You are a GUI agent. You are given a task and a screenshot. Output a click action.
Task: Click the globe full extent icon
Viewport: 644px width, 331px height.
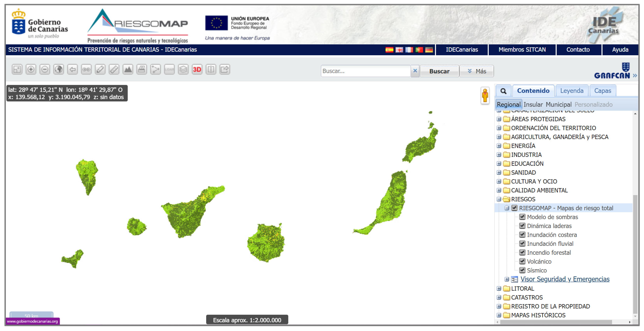(x=59, y=69)
